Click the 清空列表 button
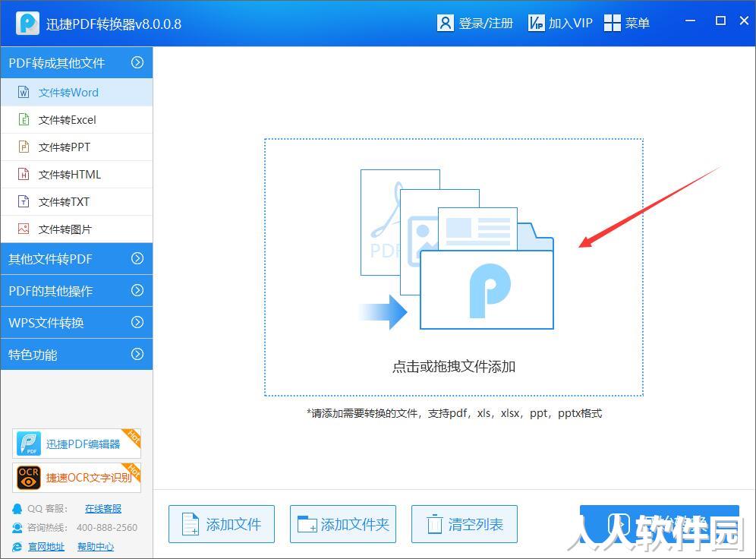This screenshot has width=756, height=559. coord(465,524)
